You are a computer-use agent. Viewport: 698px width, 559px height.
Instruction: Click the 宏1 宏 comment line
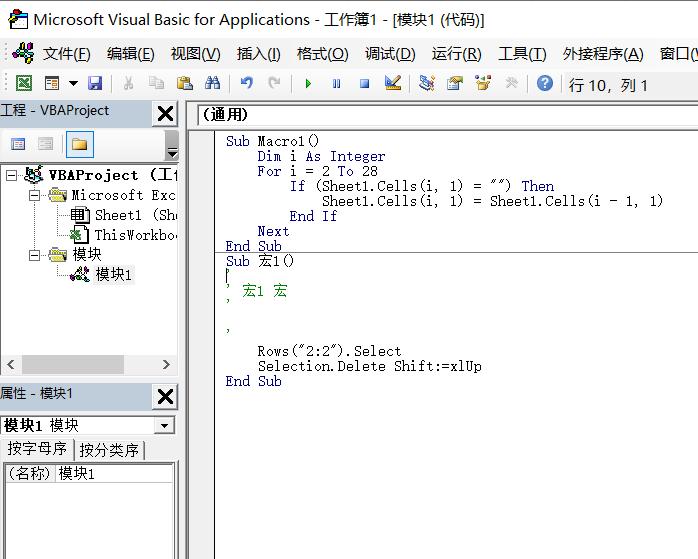point(264,291)
